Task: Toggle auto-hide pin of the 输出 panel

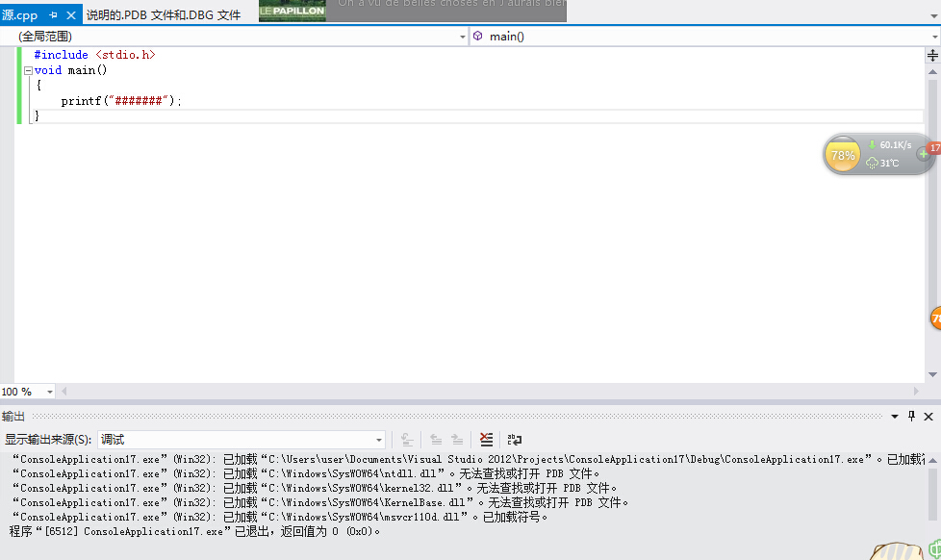Action: click(911, 416)
